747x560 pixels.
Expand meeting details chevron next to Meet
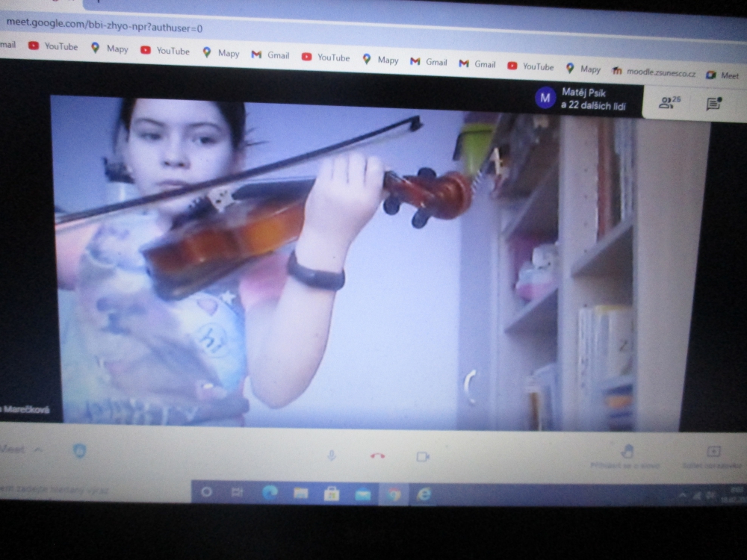point(39,449)
